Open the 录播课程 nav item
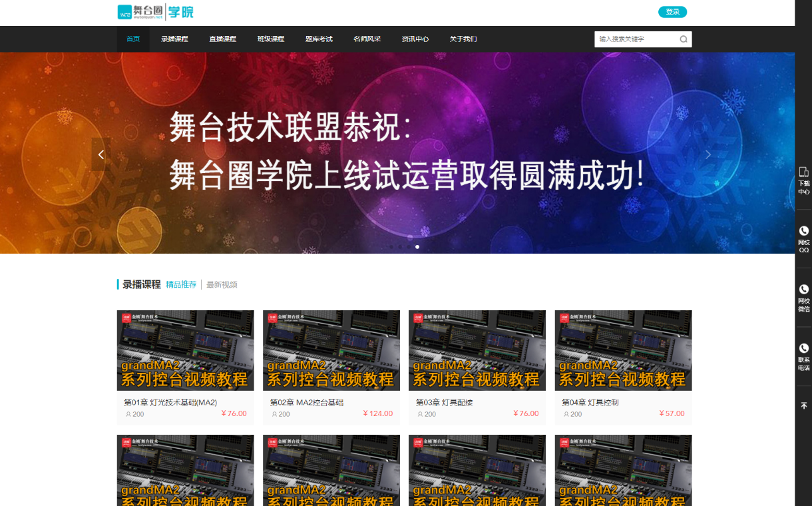Image resolution: width=812 pixels, height=506 pixels. coord(174,39)
